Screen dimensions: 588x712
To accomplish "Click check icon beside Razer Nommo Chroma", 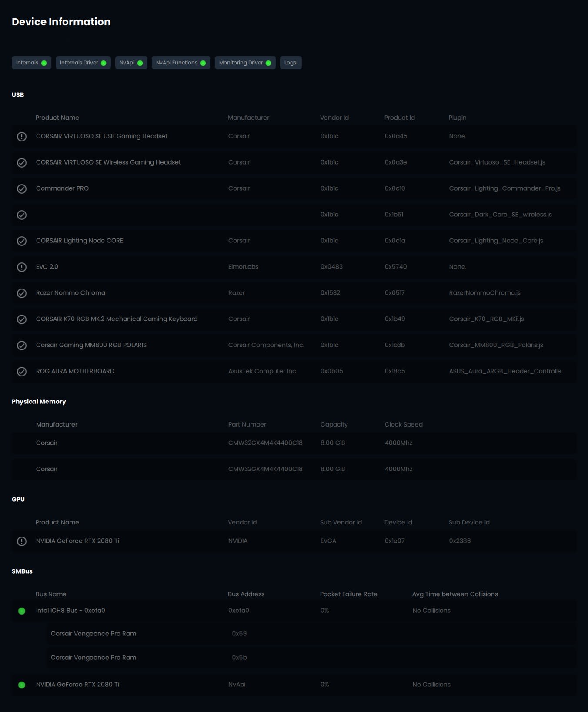I will click(22, 293).
